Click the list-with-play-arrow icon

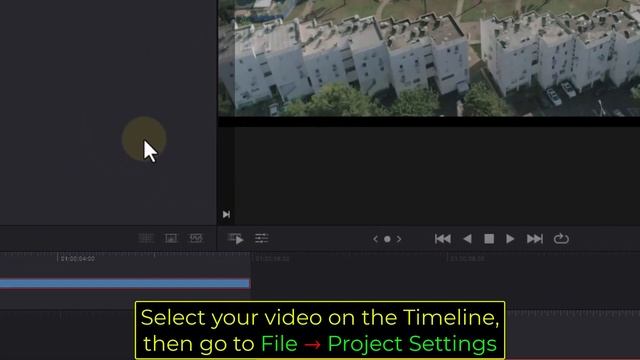pos(236,238)
